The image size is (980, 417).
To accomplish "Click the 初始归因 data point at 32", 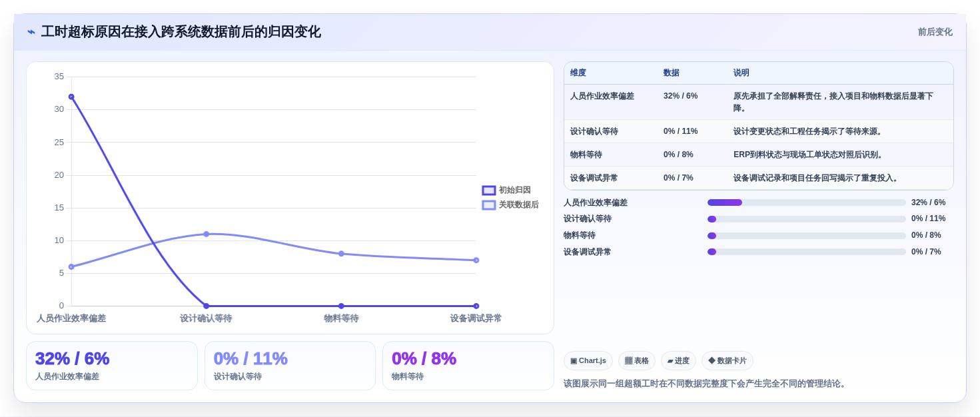I will tap(71, 97).
